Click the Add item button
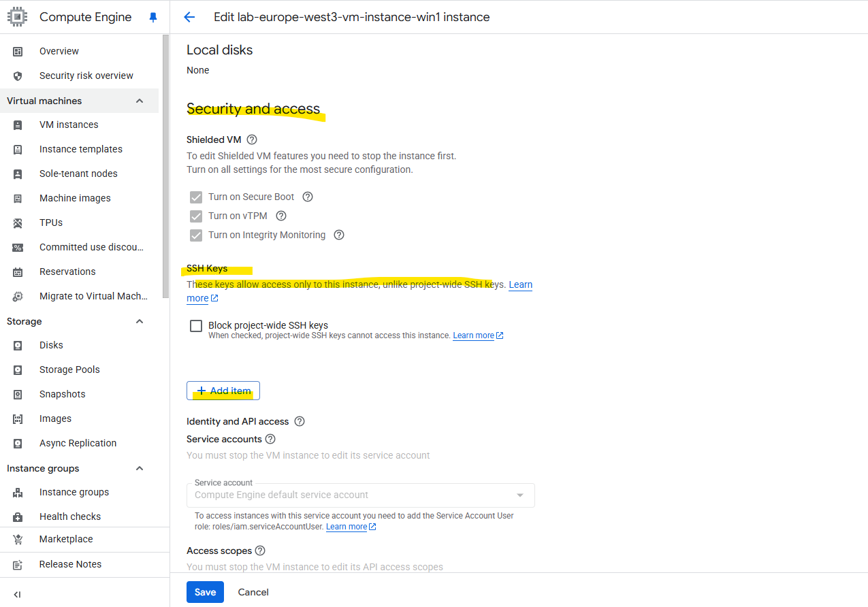The image size is (868, 607). click(x=223, y=391)
